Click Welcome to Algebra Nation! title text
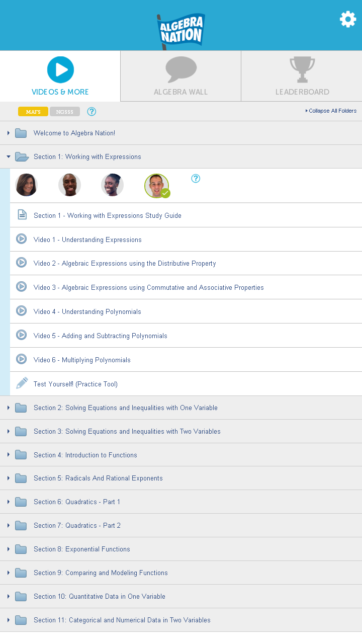Viewport: 362px width, 644px height. click(x=74, y=133)
